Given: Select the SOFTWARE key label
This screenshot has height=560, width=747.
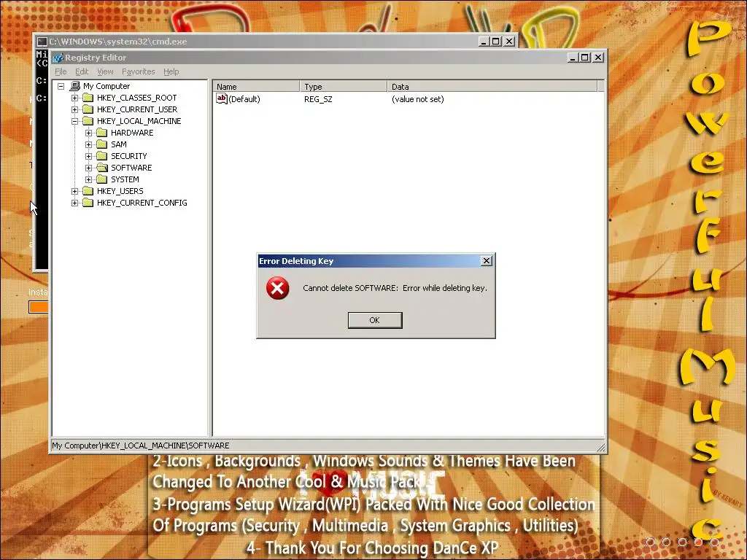Looking at the screenshot, I should pyautogui.click(x=131, y=168).
